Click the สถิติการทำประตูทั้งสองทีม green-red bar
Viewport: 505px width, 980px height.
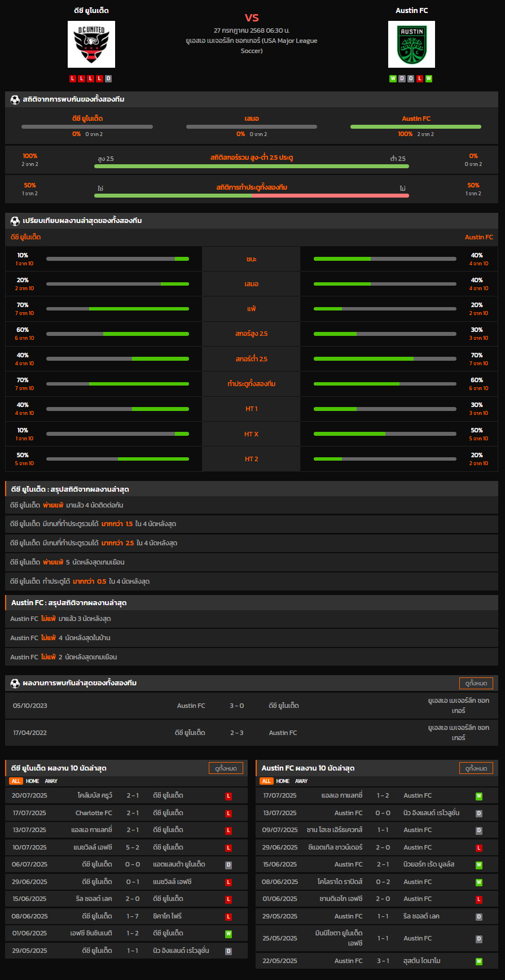pos(252,195)
